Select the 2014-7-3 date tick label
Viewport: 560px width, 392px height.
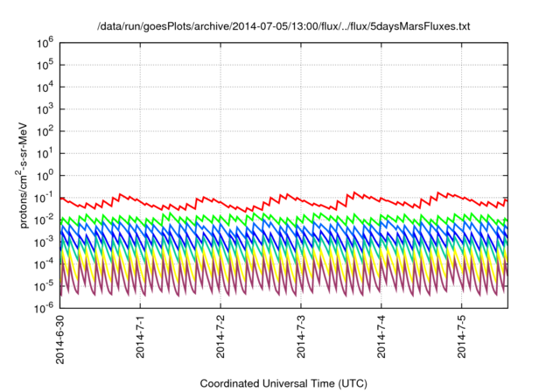coord(301,336)
